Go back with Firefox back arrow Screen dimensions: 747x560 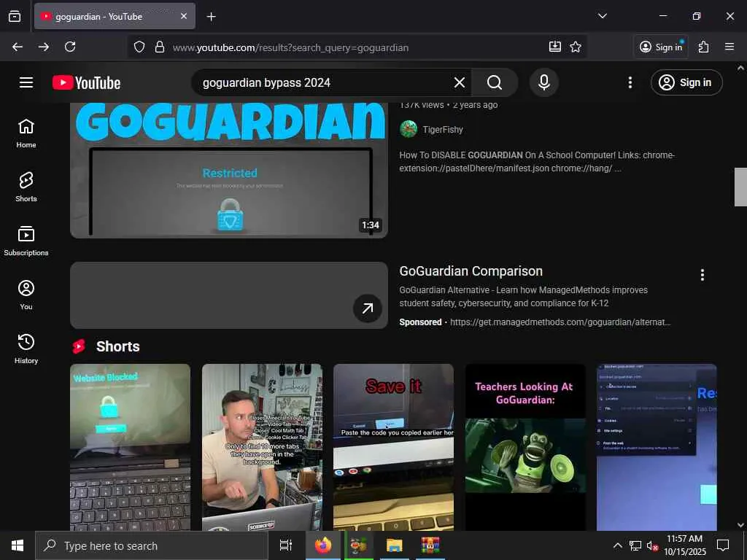[x=18, y=47]
